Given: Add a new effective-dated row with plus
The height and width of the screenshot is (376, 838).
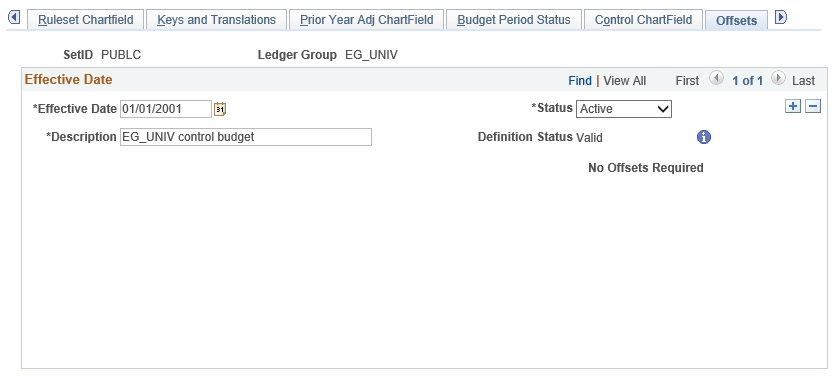Looking at the screenshot, I should point(793,106).
